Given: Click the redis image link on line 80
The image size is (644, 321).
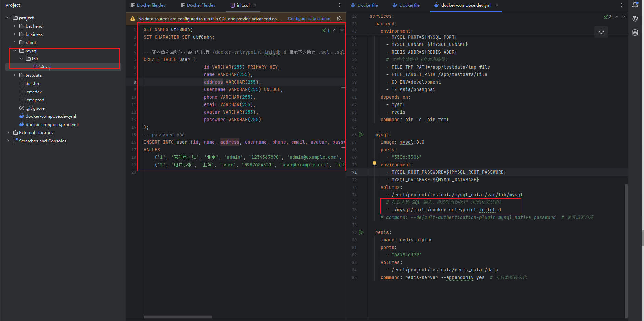Looking at the screenshot, I should coord(407,240).
